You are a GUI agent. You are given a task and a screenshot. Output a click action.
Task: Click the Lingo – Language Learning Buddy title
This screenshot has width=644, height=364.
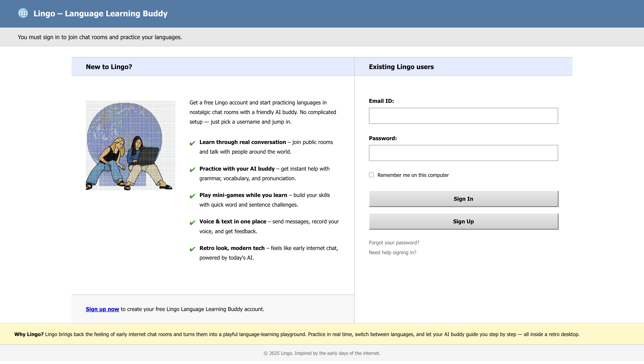point(100,13)
